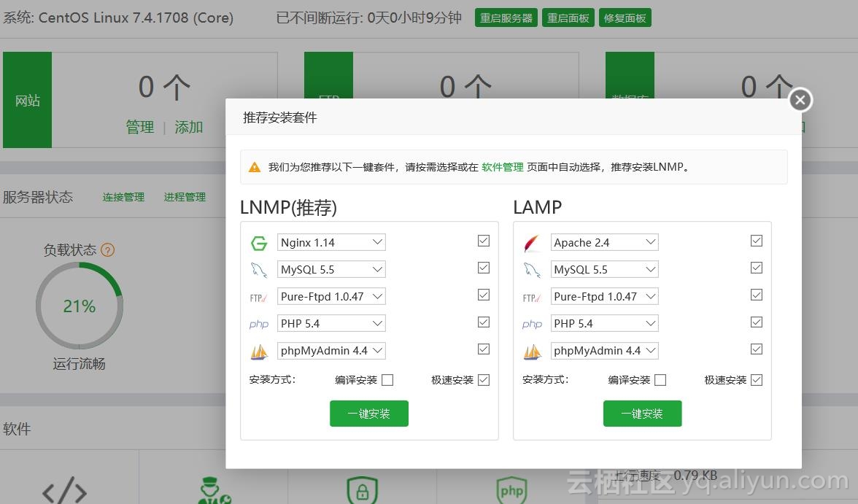The image size is (858, 504).
Task: Open Apache 2.4 version dropdown
Action: [604, 242]
